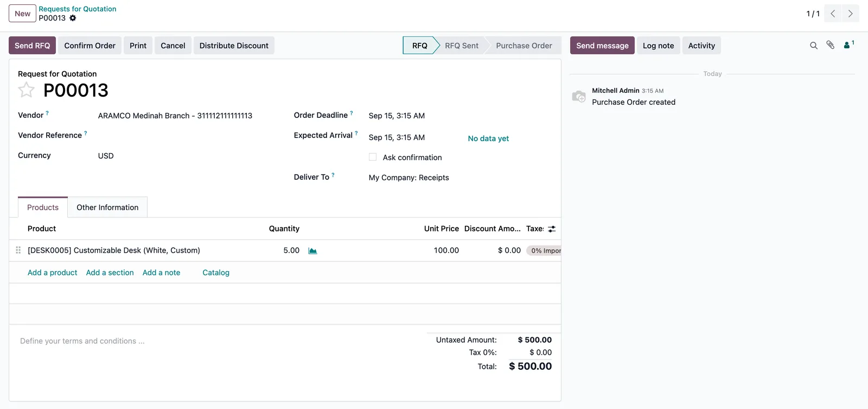
Task: Click Mitchell Admin's avatar in the chatter
Action: click(579, 97)
